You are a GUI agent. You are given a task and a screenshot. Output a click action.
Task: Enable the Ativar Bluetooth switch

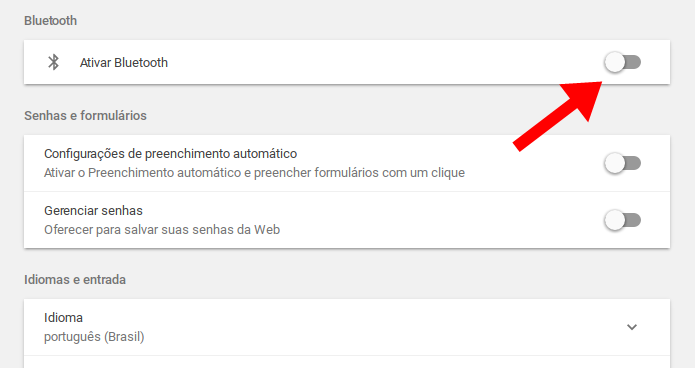click(x=622, y=62)
